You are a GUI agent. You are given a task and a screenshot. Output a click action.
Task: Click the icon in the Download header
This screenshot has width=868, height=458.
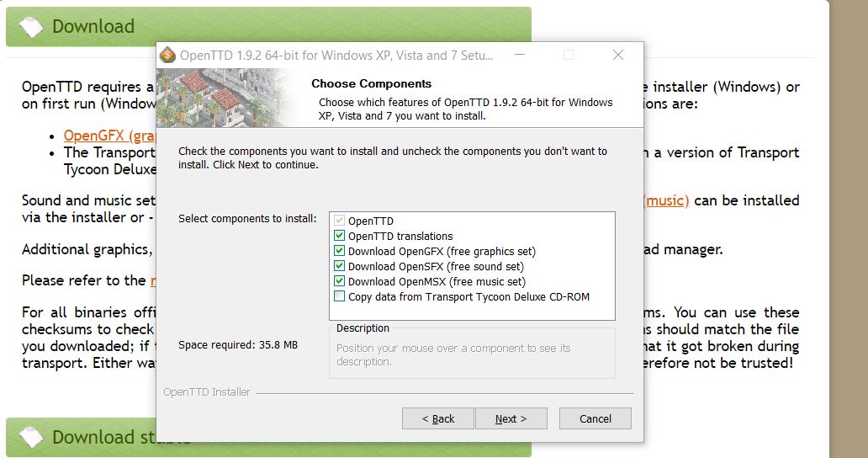tap(31, 27)
